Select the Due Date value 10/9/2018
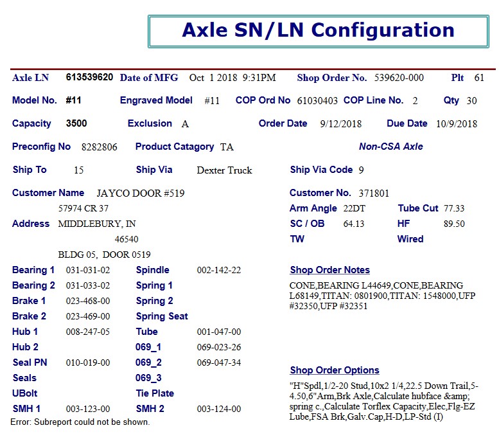This screenshot has width=499, height=448. (x=456, y=124)
